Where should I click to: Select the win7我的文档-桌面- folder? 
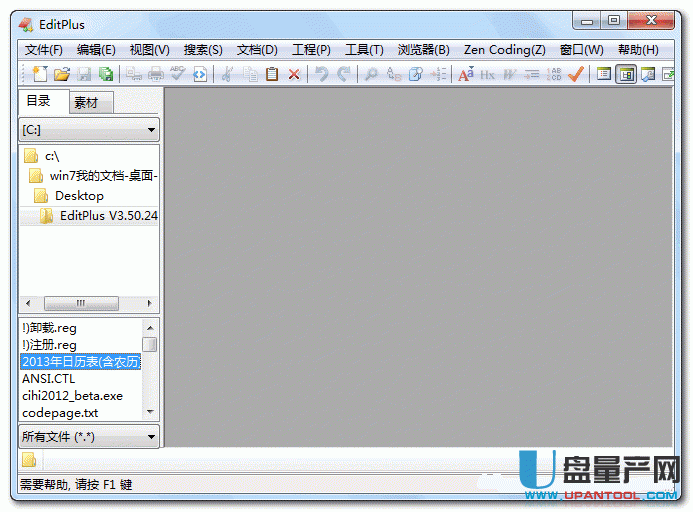pyautogui.click(x=103, y=176)
